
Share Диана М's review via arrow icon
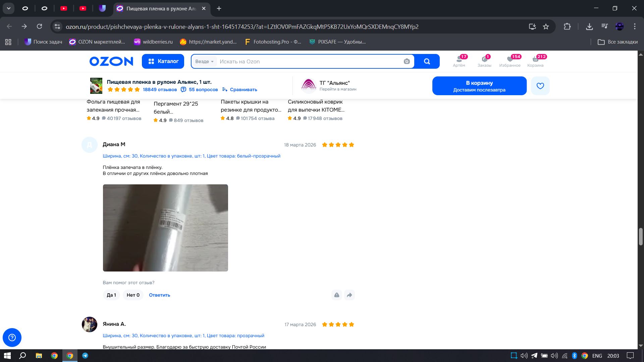click(x=349, y=295)
